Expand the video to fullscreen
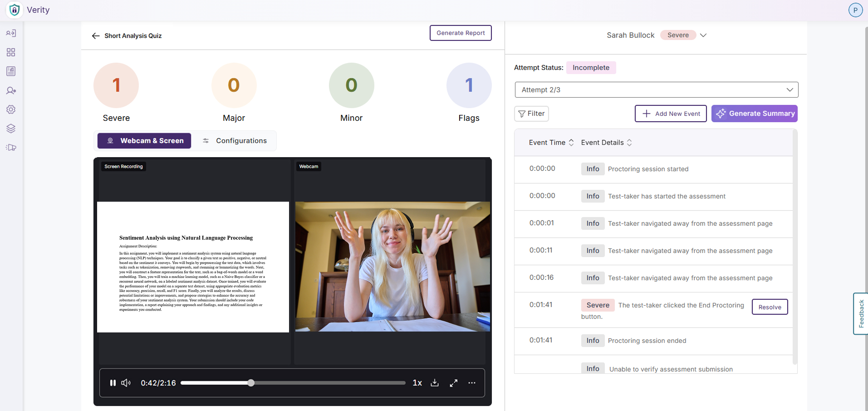The height and width of the screenshot is (411, 868). (453, 383)
